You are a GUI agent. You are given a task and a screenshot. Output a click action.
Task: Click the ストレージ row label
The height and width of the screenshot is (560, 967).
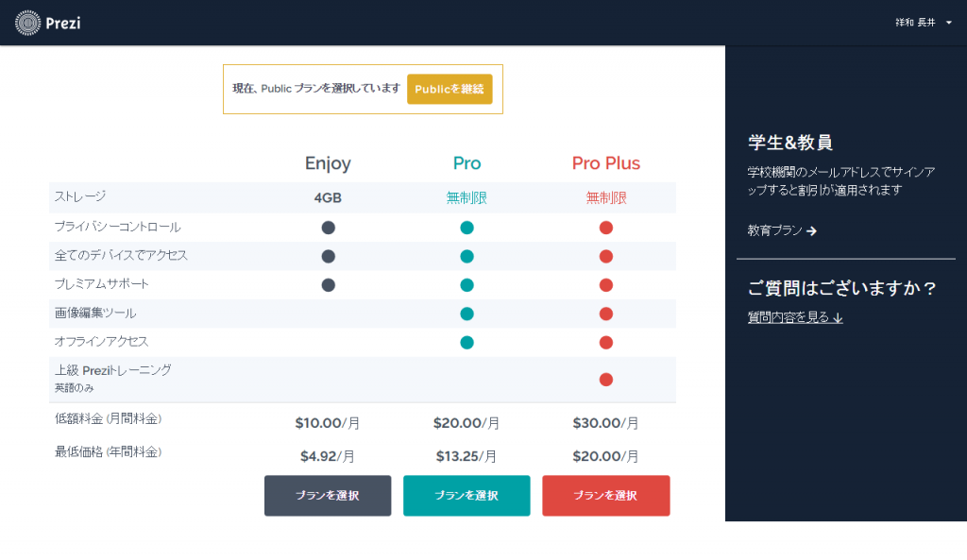pos(80,196)
